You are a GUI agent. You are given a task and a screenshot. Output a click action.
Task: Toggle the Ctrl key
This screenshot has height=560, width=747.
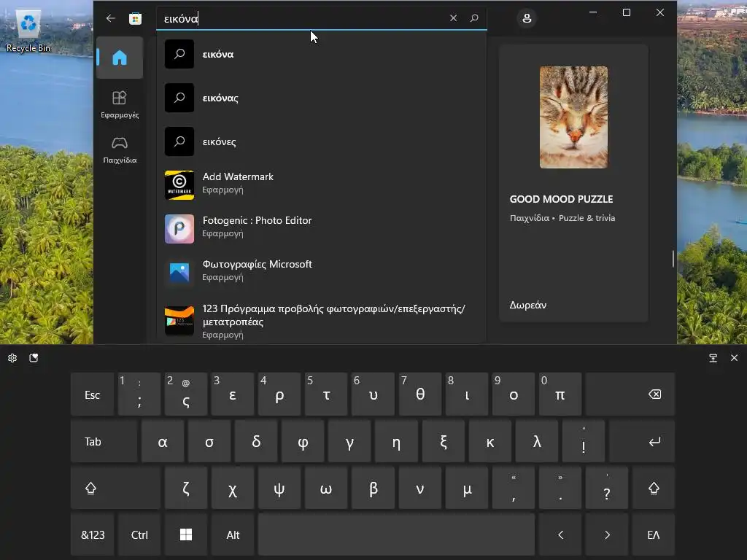(x=139, y=534)
